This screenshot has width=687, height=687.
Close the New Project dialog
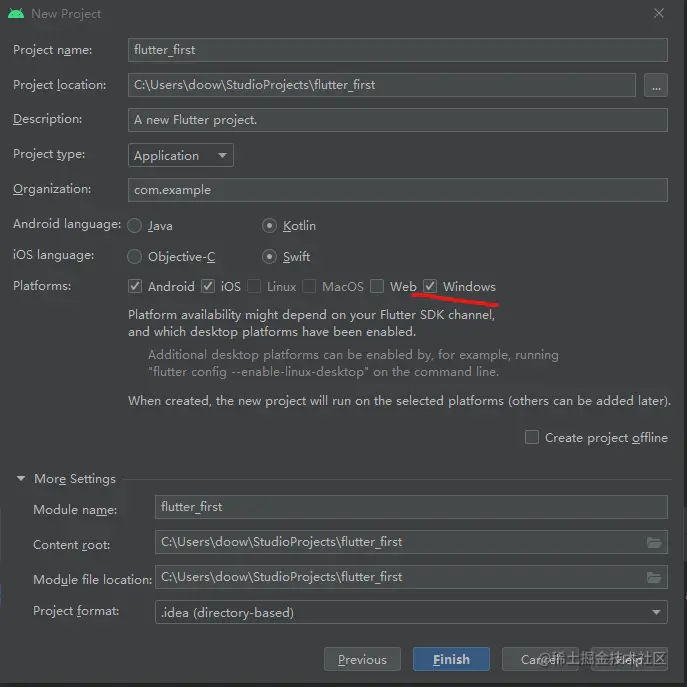(659, 14)
